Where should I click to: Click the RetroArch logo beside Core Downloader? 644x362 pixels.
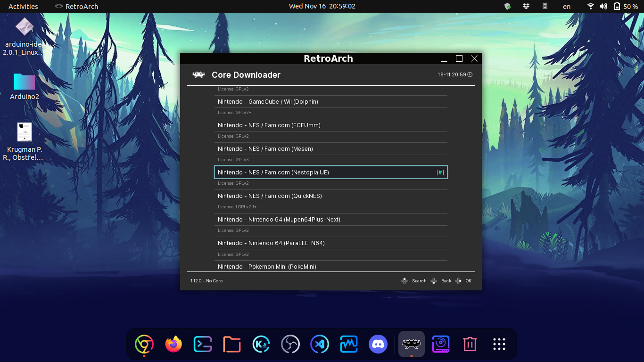tap(198, 74)
